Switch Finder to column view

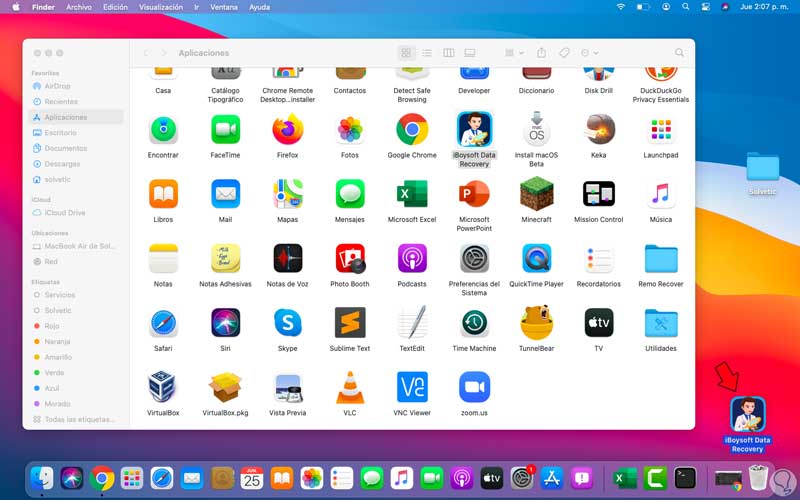pyautogui.click(x=448, y=53)
